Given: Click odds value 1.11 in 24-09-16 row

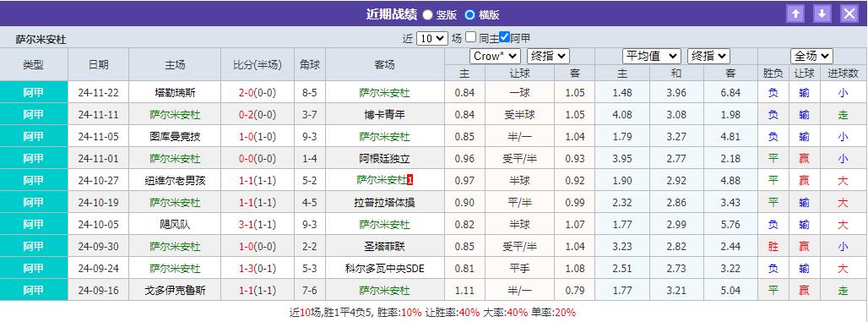Looking at the screenshot, I should 464,290.
